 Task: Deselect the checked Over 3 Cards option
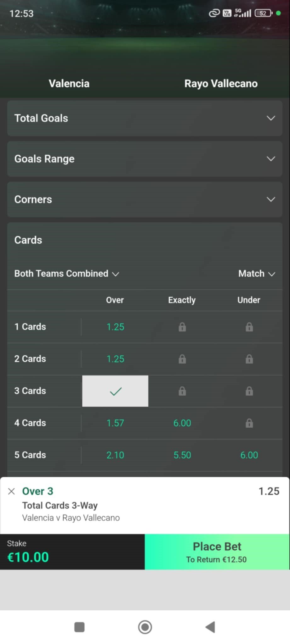click(115, 391)
